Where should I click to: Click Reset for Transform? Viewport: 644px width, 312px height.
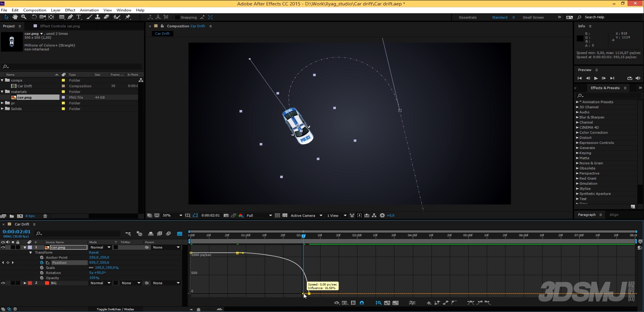point(94,252)
